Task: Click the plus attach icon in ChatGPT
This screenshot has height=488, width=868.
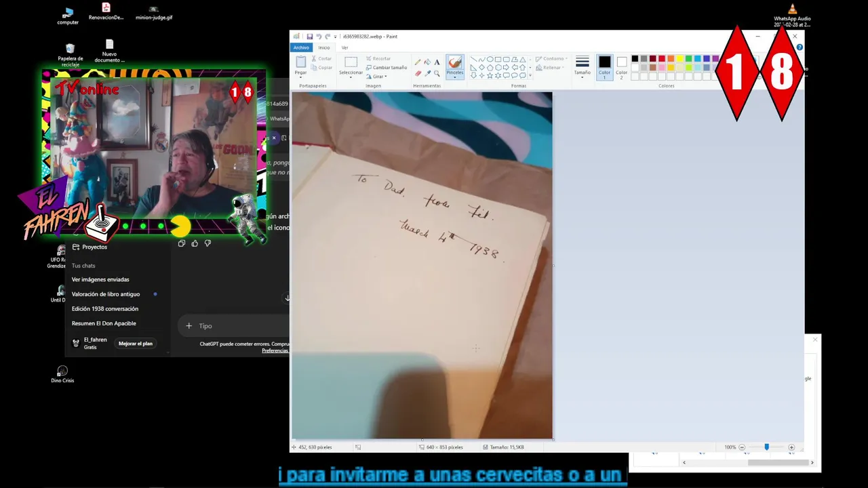Action: [189, 326]
